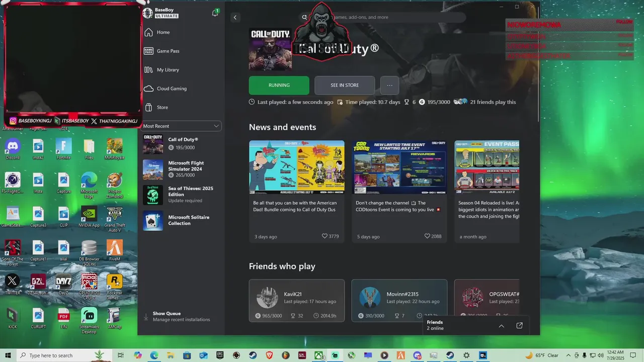The height and width of the screenshot is (362, 644).
Task: Open Streamlabs Desktop shortcut
Action: pos(89,320)
